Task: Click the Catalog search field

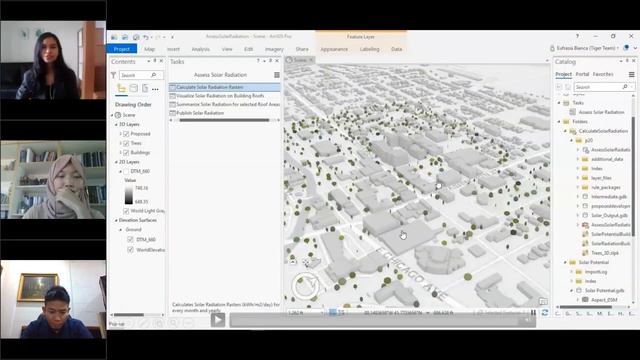Action: [603, 87]
